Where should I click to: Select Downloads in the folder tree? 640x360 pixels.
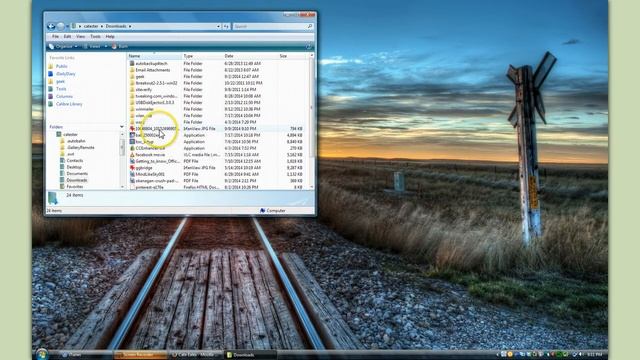click(x=77, y=180)
